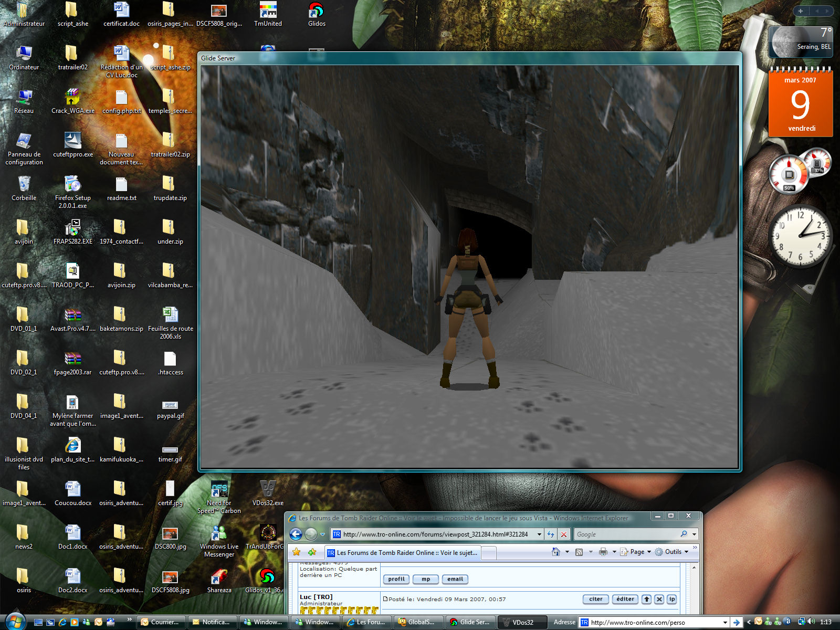Add sidebar gadget with plus button
The width and height of the screenshot is (840, 630).
[x=801, y=10]
